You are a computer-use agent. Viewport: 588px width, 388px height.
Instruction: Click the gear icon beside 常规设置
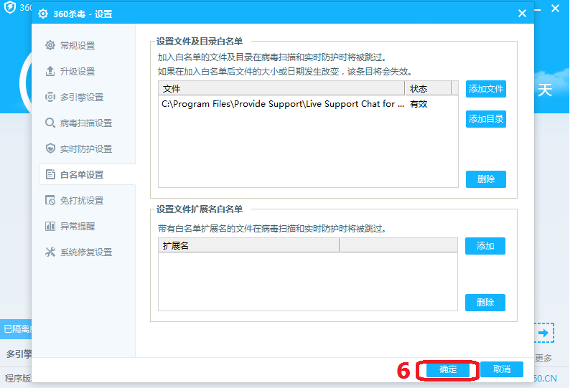point(50,45)
